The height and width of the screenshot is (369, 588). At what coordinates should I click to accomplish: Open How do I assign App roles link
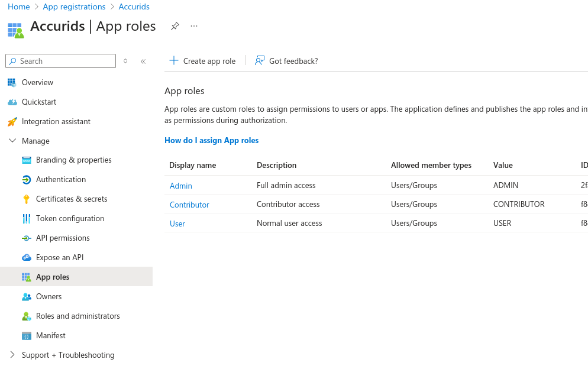tap(211, 140)
